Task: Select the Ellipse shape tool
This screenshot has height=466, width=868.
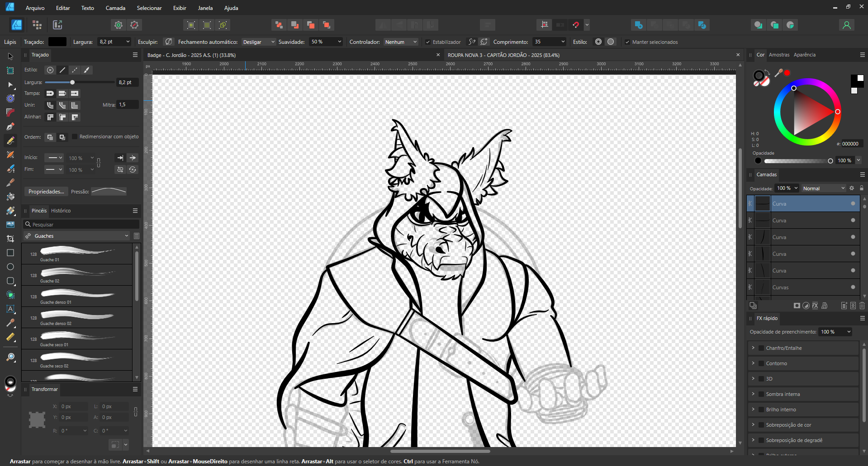Action: 10,267
